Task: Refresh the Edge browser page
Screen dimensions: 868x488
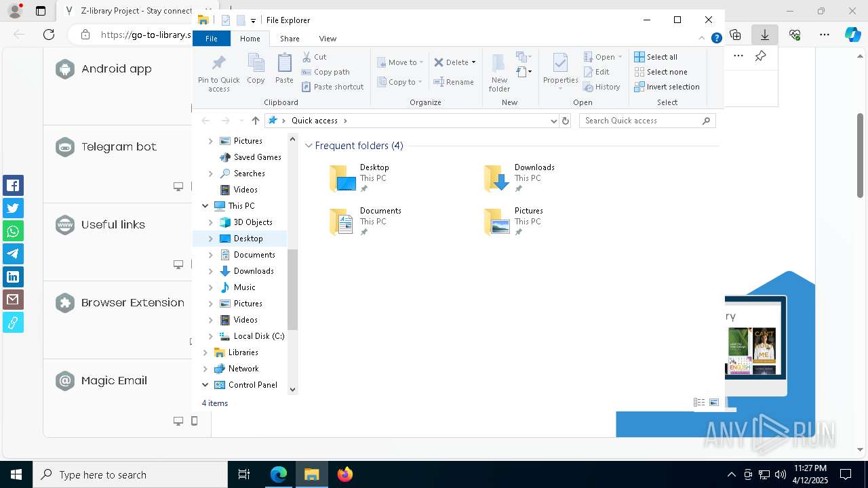Action: 49,35
